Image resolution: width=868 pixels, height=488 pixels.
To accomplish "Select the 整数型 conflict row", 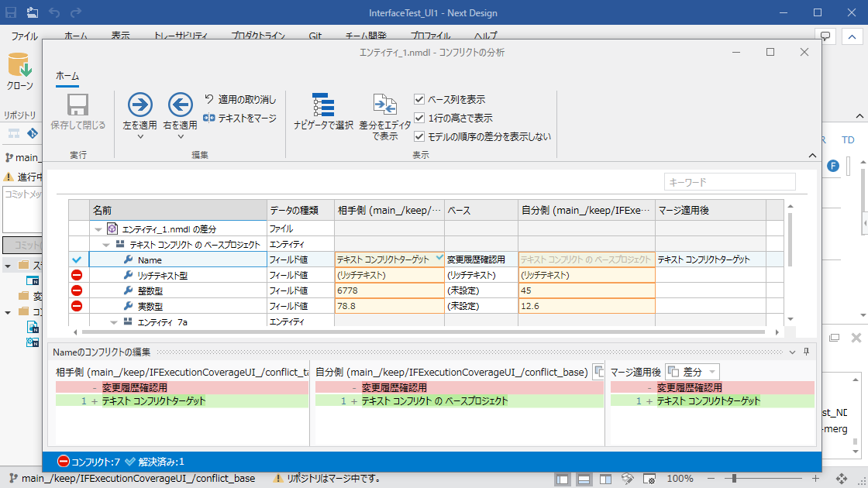I will click(x=150, y=290).
